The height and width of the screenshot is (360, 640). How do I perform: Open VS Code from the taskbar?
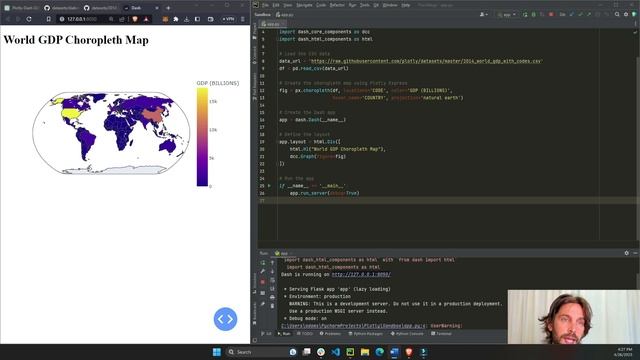[x=336, y=352]
